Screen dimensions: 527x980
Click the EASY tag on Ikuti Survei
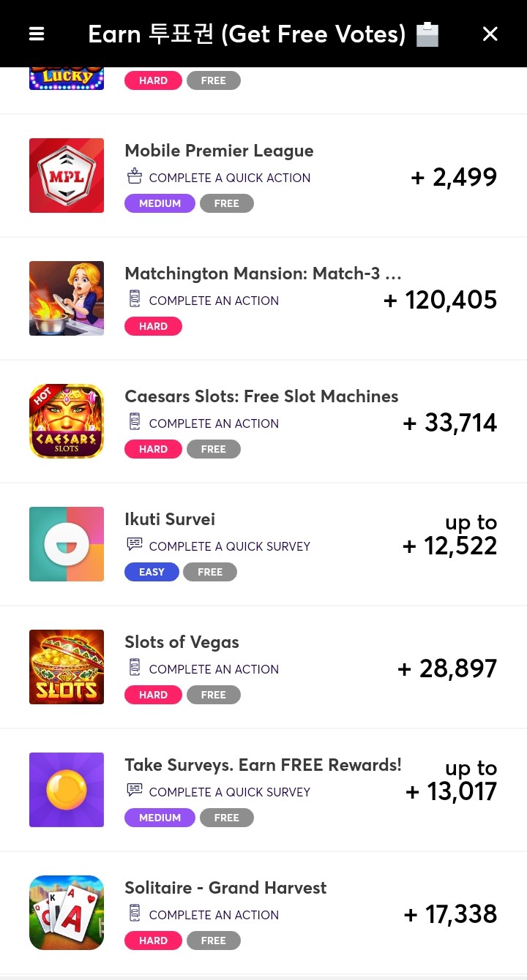(152, 572)
